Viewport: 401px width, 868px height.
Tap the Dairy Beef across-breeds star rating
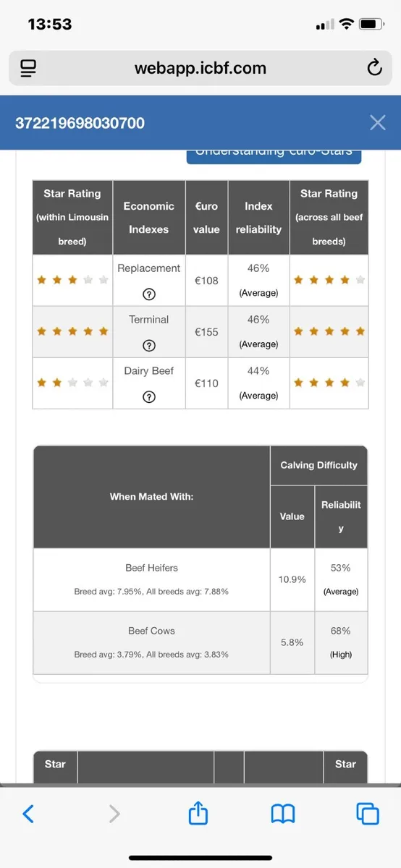tap(329, 383)
